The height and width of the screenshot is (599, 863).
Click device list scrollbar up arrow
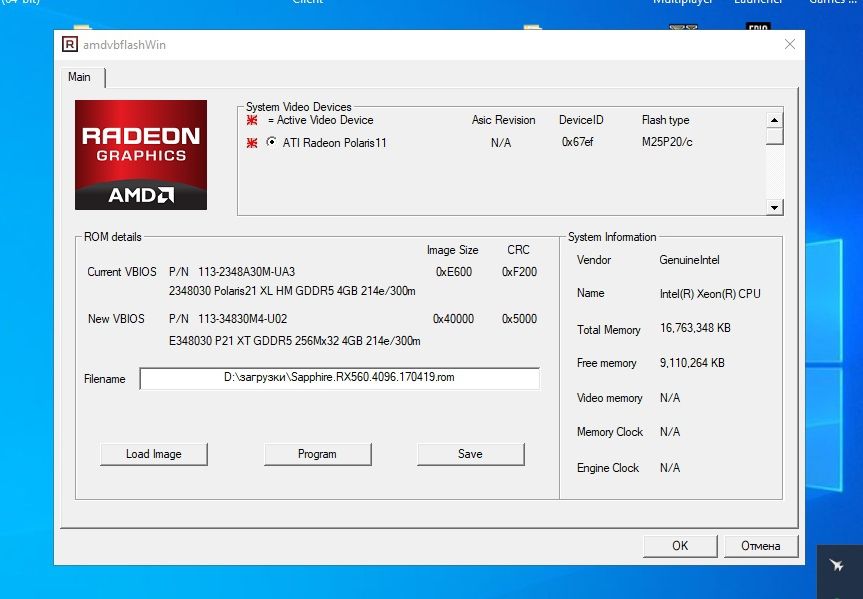pos(774,120)
